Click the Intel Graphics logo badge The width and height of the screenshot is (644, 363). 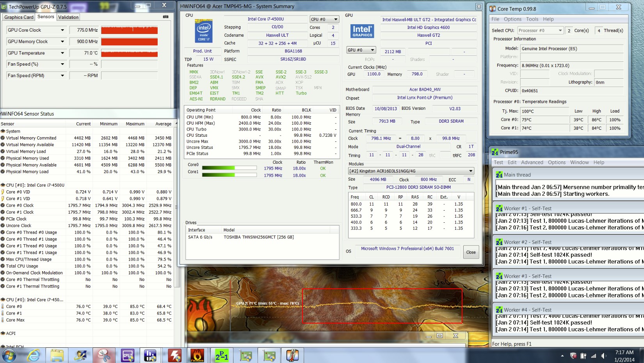pyautogui.click(x=362, y=31)
